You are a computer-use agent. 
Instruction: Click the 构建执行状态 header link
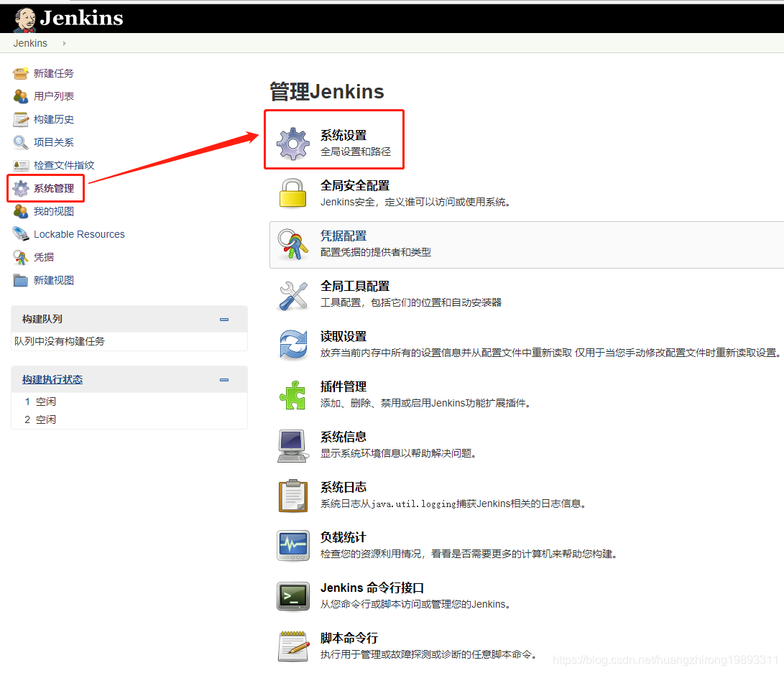click(x=52, y=380)
